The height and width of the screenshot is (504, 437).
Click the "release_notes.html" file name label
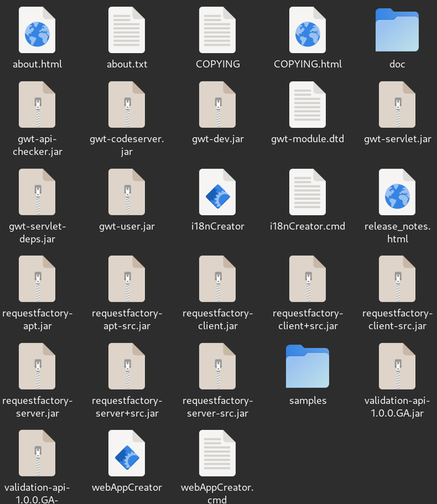398,233
